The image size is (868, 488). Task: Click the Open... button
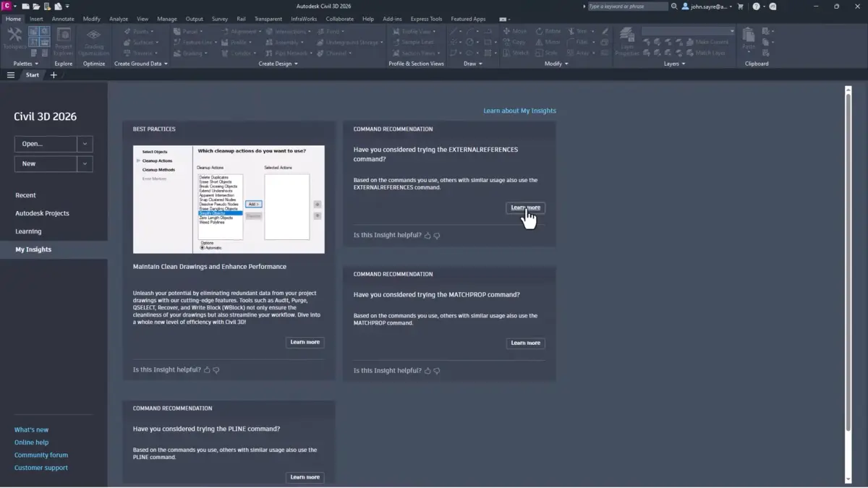tap(46, 144)
